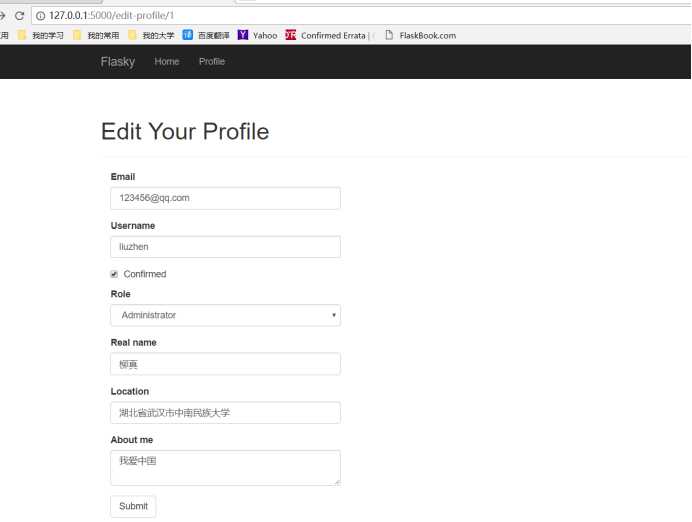The image size is (692, 522).
Task: Open the Confirmed Errata bookmark
Action: tap(329, 35)
